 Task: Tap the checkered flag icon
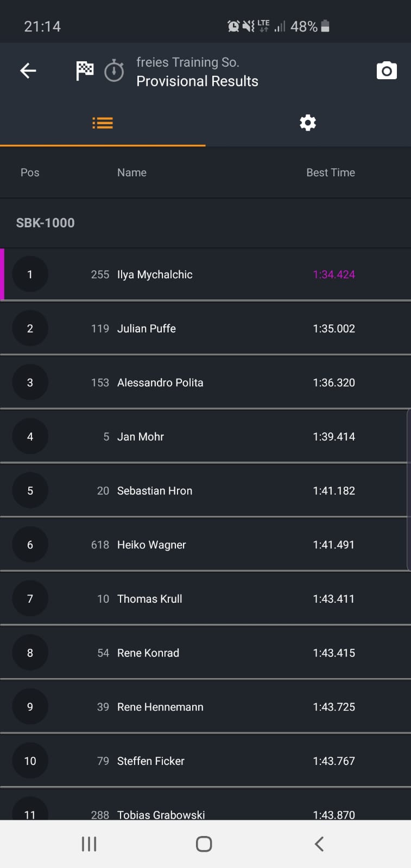[85, 71]
